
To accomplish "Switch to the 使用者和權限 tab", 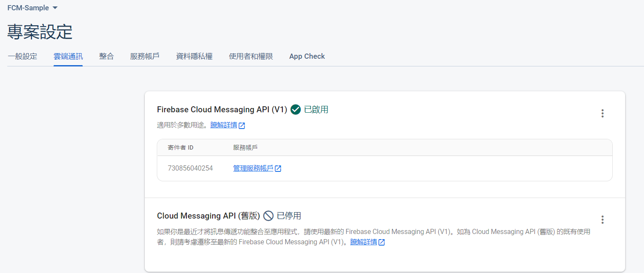I will (251, 56).
